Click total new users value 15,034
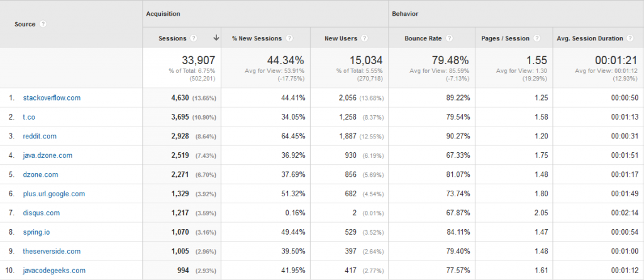The image size is (644, 280). 366,60
